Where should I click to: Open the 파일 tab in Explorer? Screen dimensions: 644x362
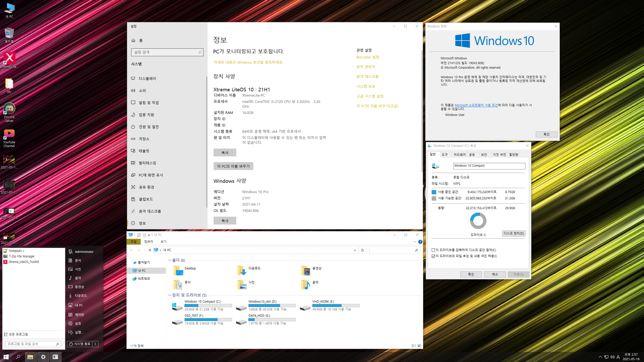[x=134, y=242]
